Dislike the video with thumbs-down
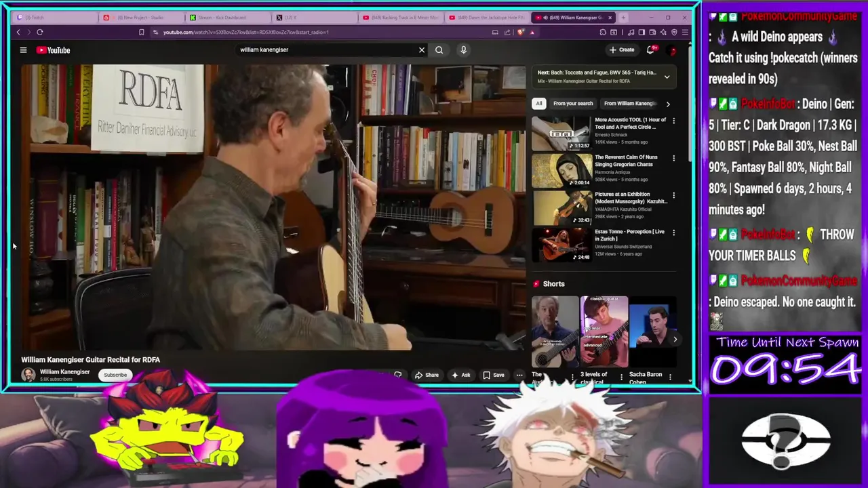This screenshot has height=488, width=868. 397,375
